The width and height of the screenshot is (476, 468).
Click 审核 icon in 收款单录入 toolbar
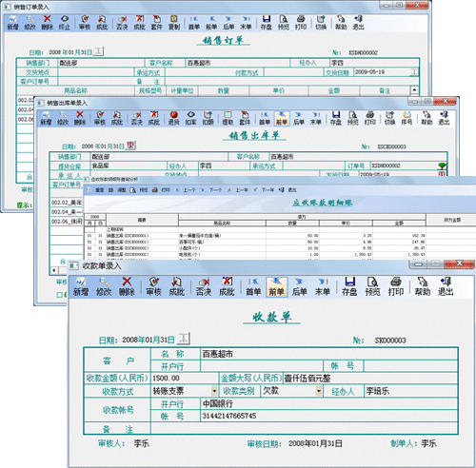(x=154, y=286)
